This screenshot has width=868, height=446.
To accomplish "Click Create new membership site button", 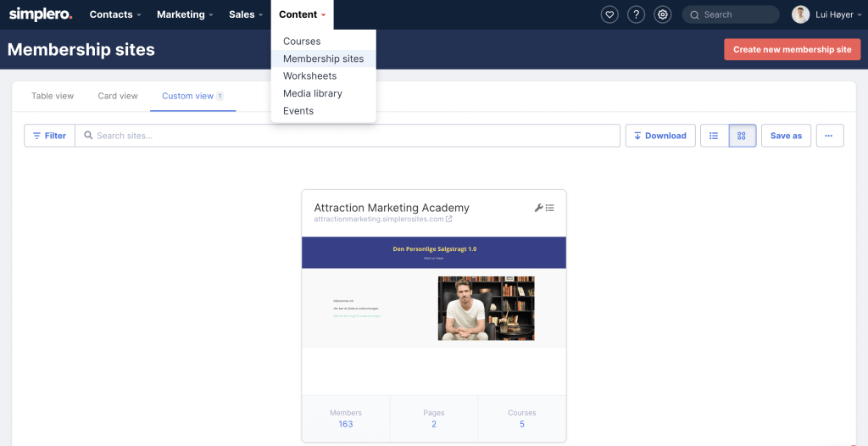I will (x=793, y=49).
